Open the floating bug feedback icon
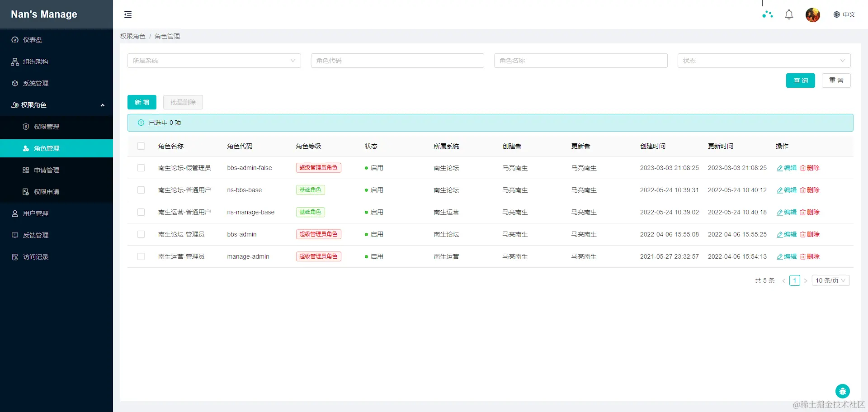Image resolution: width=868 pixels, height=412 pixels. pyautogui.click(x=842, y=391)
